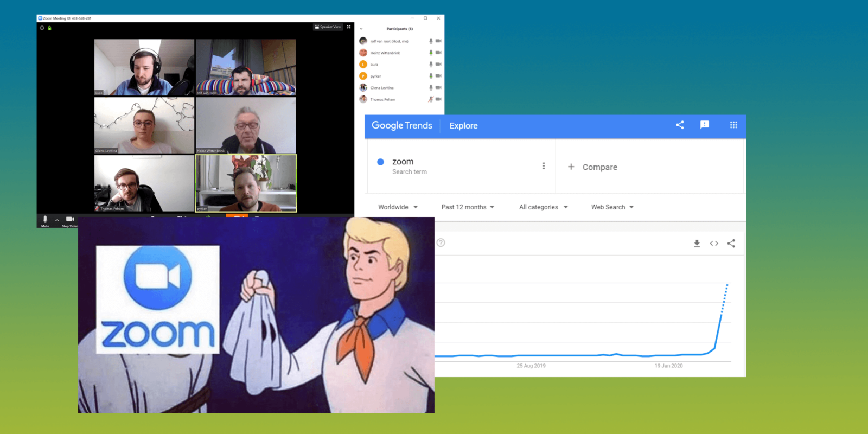The height and width of the screenshot is (434, 868).
Task: Click the '25 Aug 2019' axis label
Action: [x=531, y=366]
